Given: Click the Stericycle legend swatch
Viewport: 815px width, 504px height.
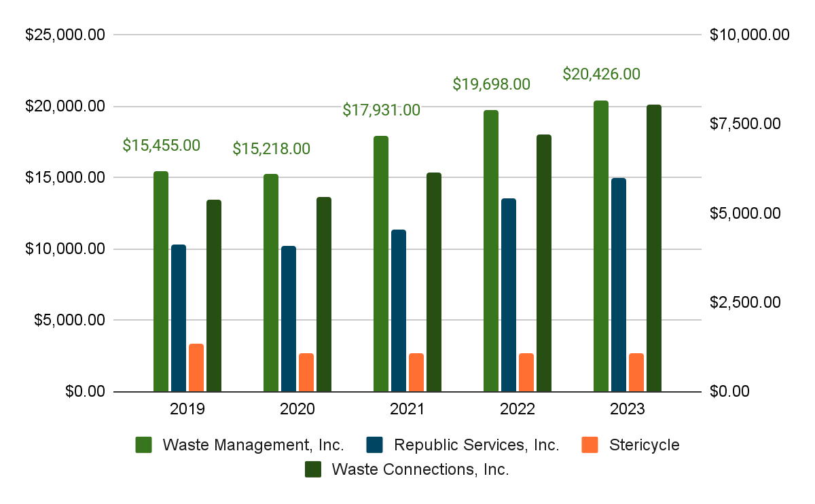Looking at the screenshot, I should tap(590, 445).
